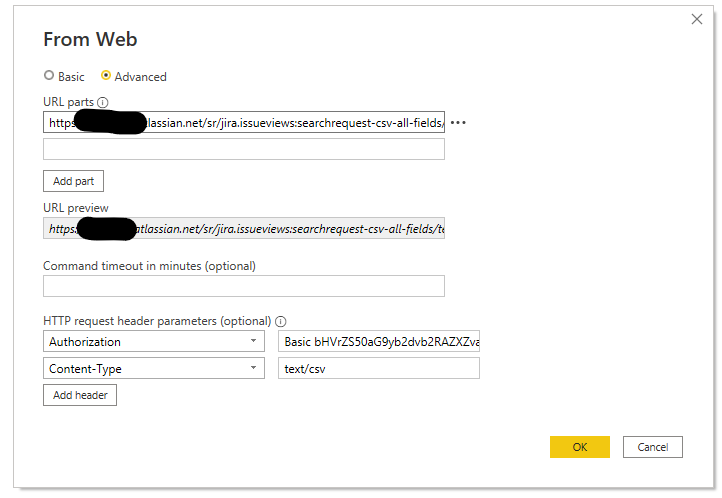Click the empty second URL part field
The image size is (722, 498).
244,149
